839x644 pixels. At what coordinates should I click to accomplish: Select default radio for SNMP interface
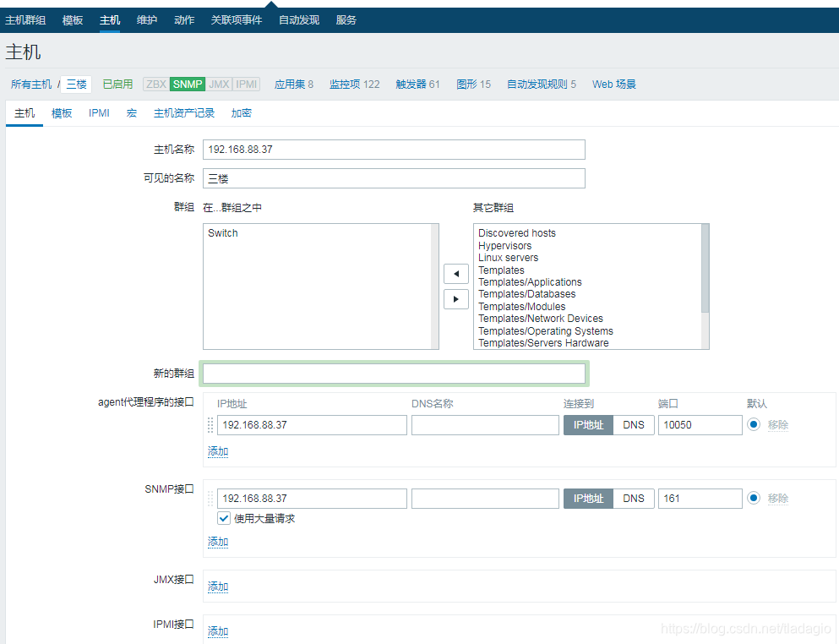tap(754, 498)
